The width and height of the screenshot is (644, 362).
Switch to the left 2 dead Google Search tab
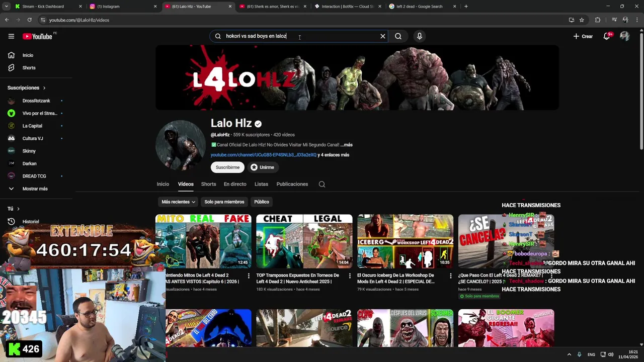coord(423,7)
